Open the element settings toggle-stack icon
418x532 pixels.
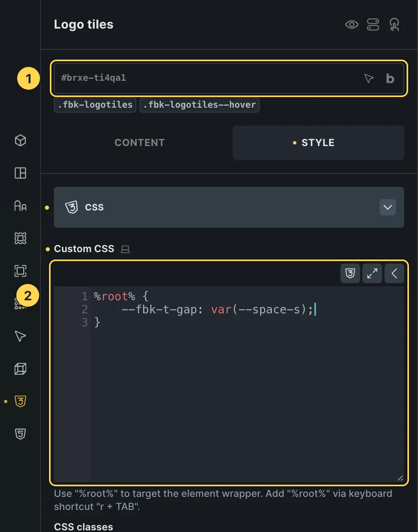(x=373, y=24)
